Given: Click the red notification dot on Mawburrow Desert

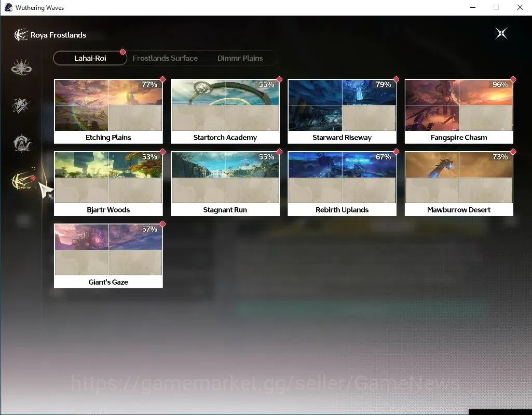Looking at the screenshot, I should click(x=513, y=152).
